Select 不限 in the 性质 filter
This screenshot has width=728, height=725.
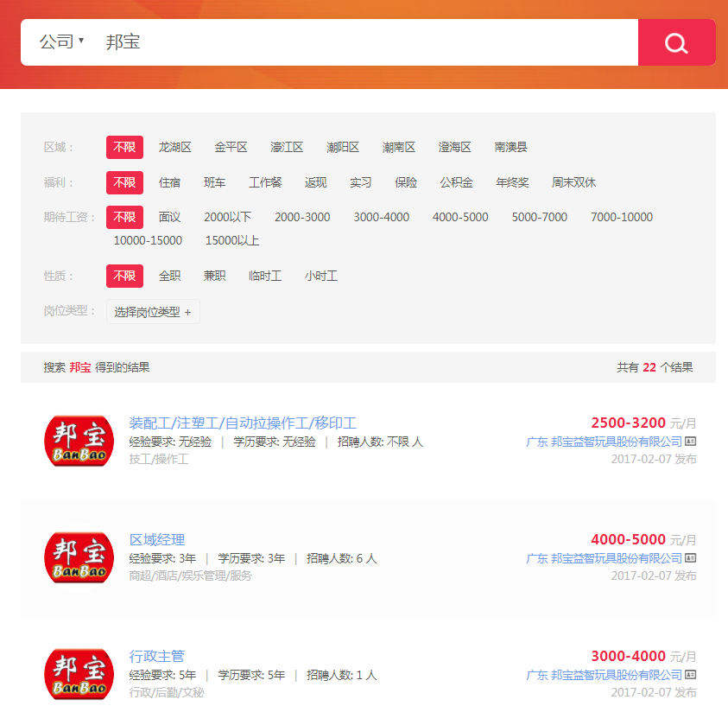[x=124, y=276]
